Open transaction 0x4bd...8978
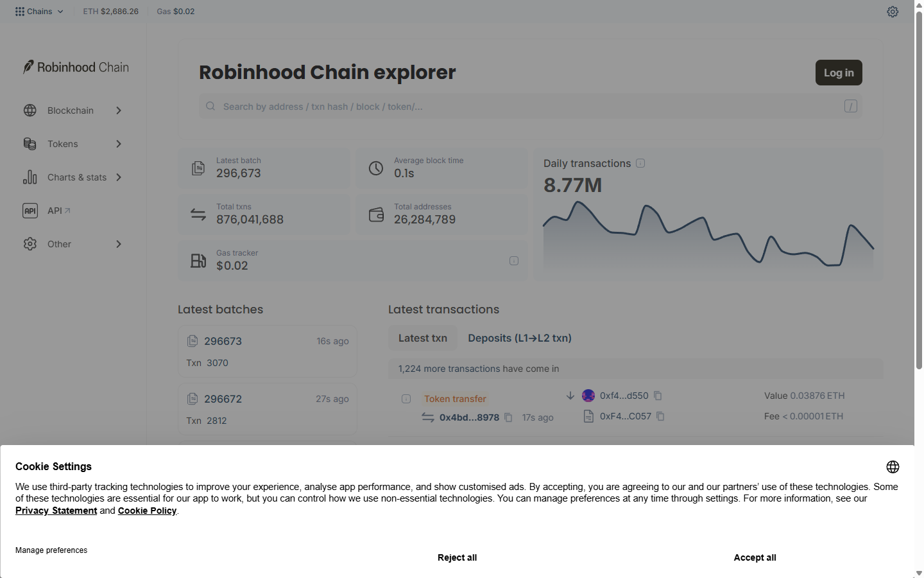Screen dimensions: 924x578 tap(469, 417)
